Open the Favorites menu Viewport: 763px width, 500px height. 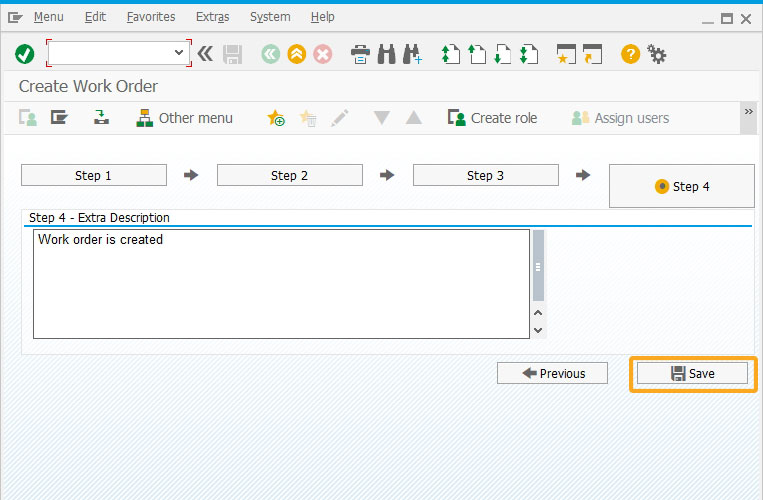pos(151,17)
